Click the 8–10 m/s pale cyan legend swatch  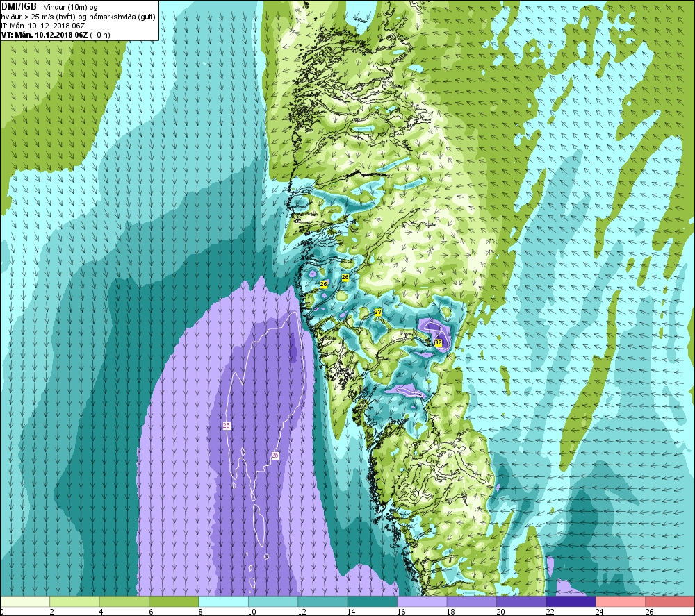224,601
